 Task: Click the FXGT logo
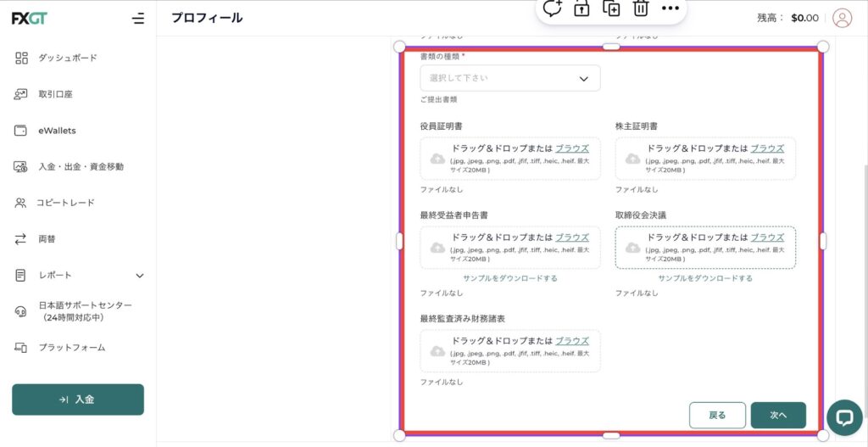pos(30,19)
